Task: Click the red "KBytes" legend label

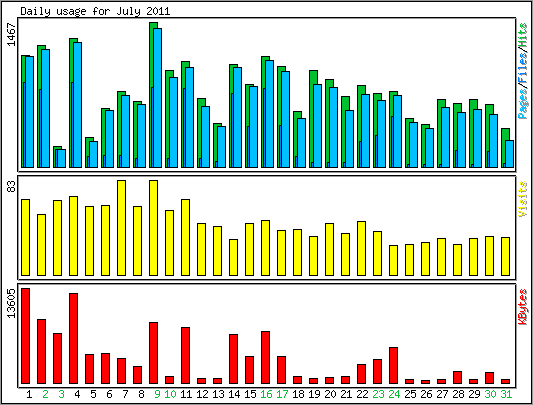Action: point(523,307)
